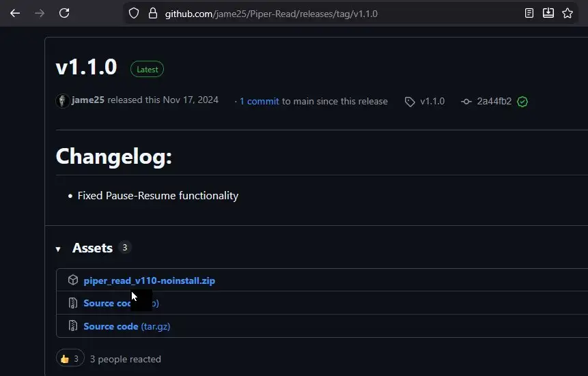Click the '3 people reacted' text

126,359
